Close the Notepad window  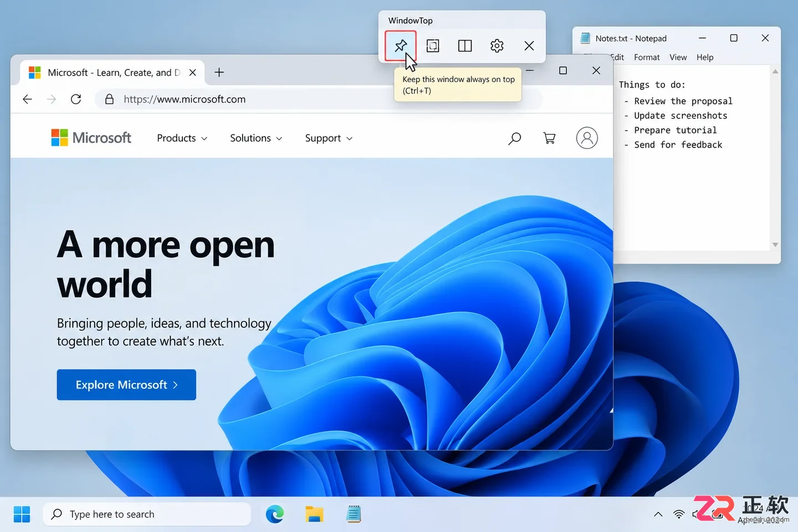pos(765,38)
